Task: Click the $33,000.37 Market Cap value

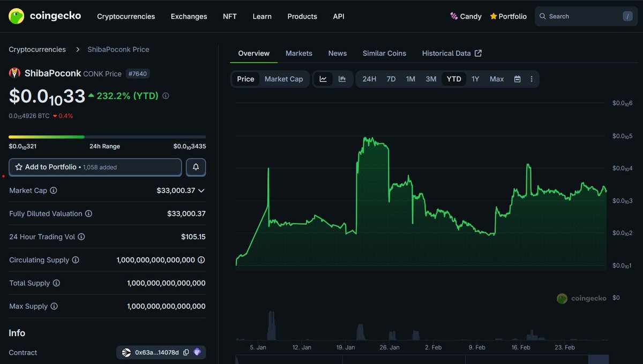Action: click(x=176, y=191)
